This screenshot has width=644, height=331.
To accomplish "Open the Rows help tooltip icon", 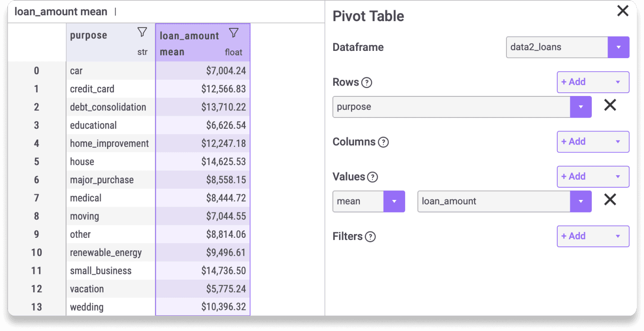I will (x=367, y=83).
